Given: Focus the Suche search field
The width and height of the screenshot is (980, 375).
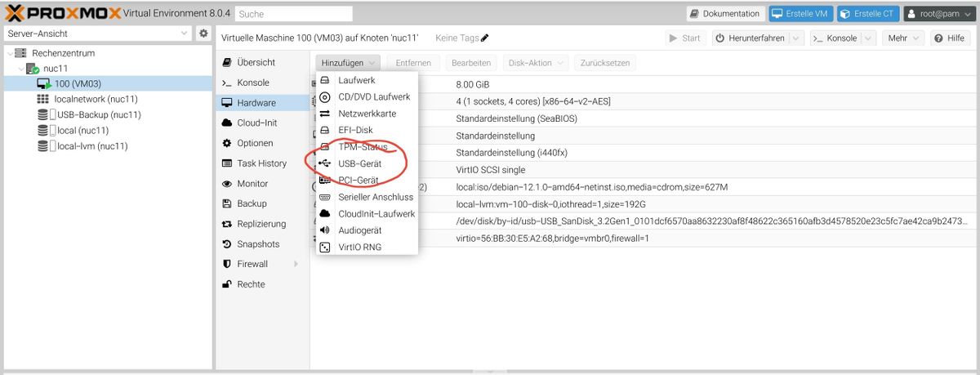Looking at the screenshot, I should [x=294, y=14].
